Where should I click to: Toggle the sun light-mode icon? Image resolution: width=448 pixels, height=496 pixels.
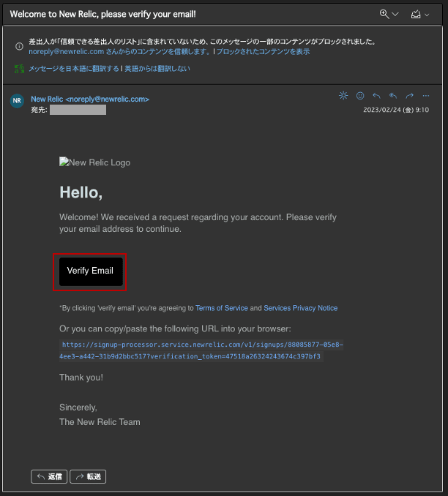(x=343, y=95)
